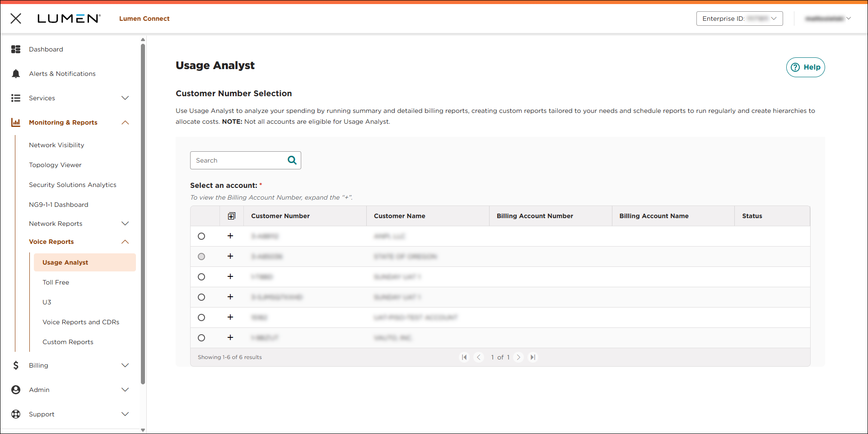Click the expand-all icon in the table header
This screenshot has height=434, width=868.
[232, 216]
